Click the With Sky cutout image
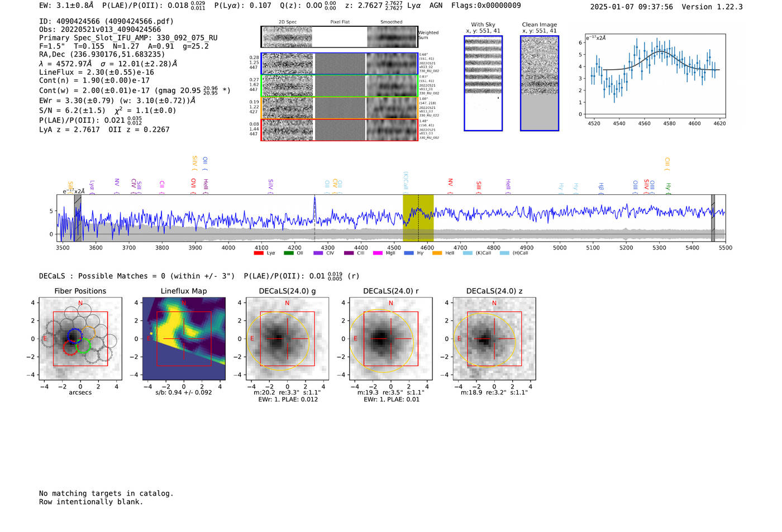782x532 pixels. tap(483, 83)
